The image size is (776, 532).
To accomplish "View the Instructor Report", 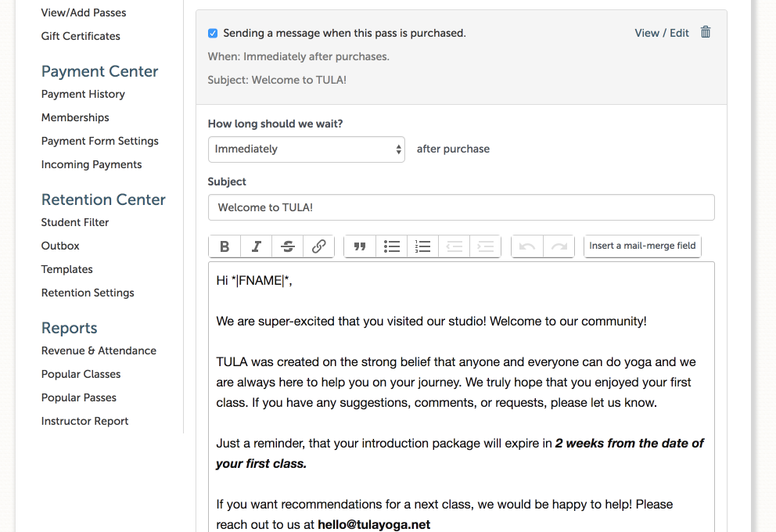I will tap(84, 421).
